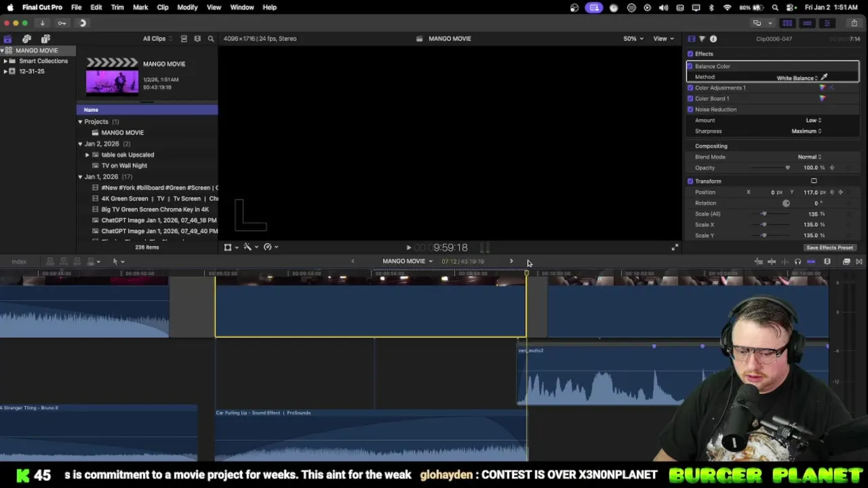
Task: Disable all Effects checkbox
Action: 690,54
